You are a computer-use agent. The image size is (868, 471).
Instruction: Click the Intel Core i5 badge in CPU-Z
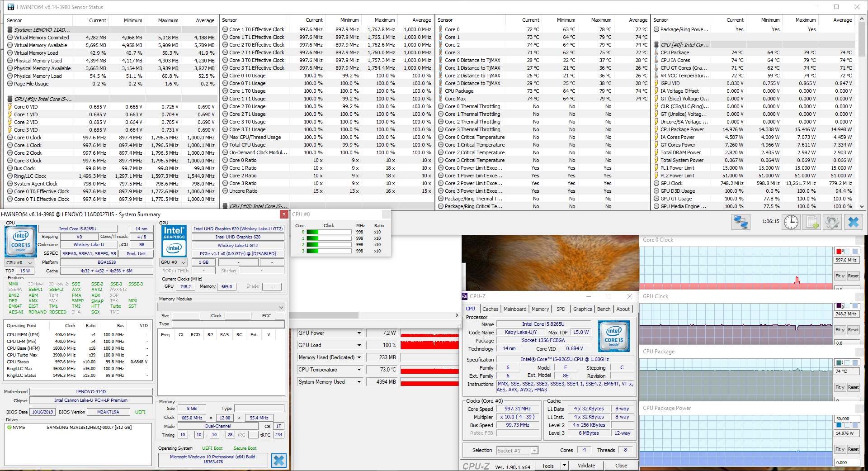click(x=613, y=337)
